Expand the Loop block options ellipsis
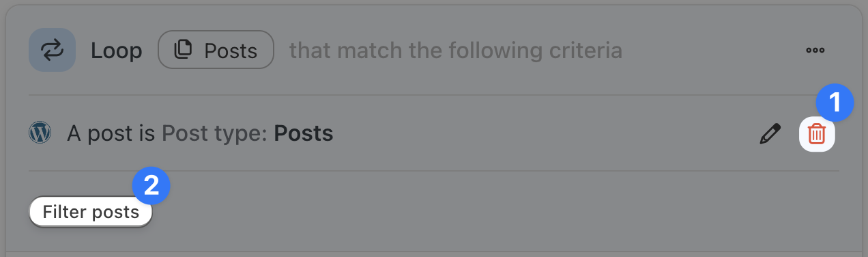 coord(815,50)
